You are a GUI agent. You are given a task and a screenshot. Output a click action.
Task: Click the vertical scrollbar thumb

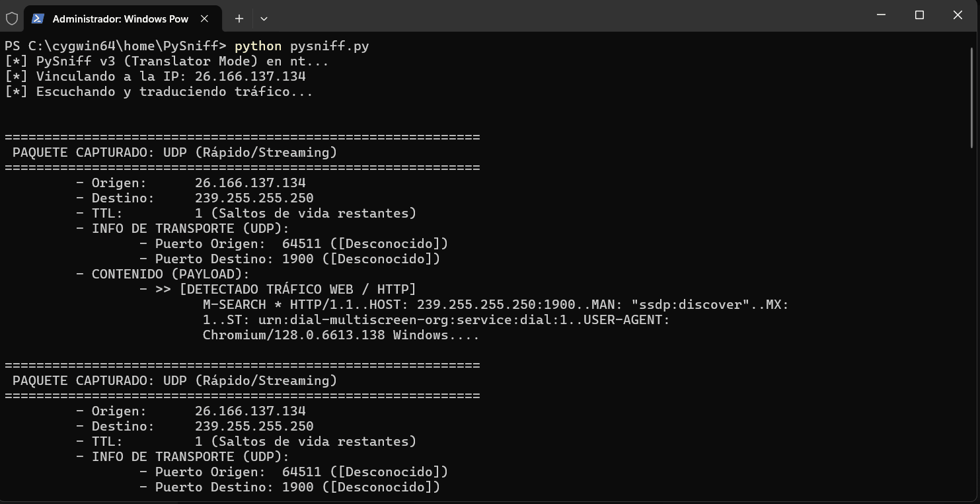[973, 97]
